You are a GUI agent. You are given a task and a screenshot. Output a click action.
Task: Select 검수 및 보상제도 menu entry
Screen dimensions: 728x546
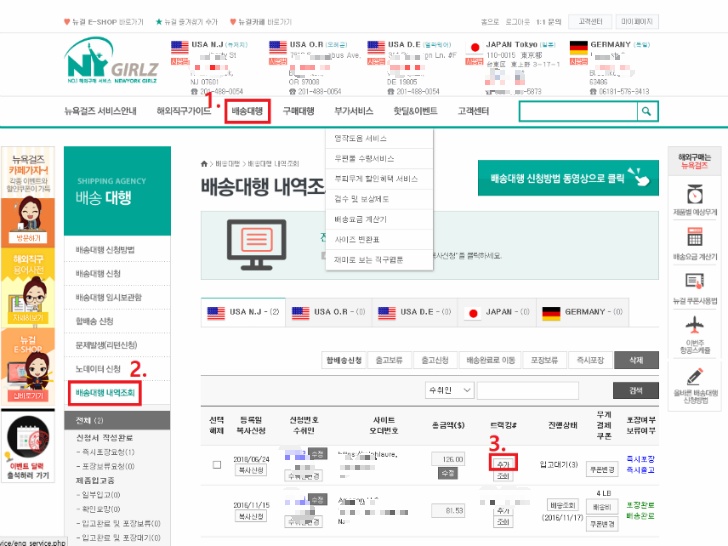coord(379,199)
